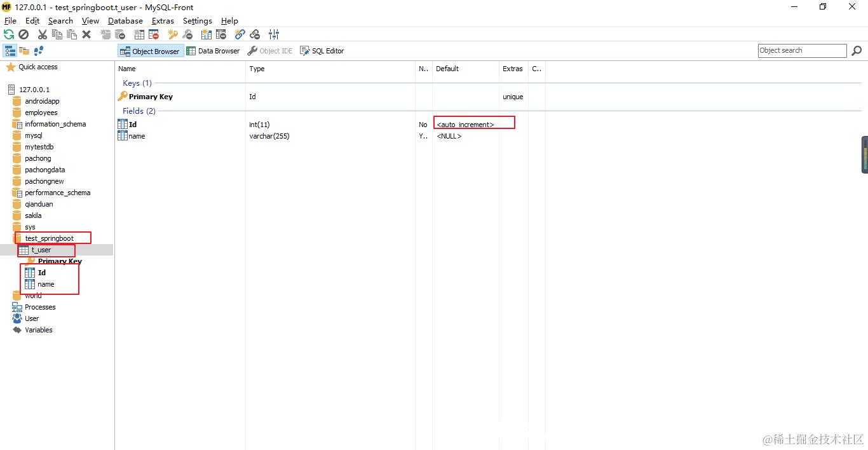This screenshot has height=450, width=868.
Task: Click the New Field toolbar icon
Action: 207,34
